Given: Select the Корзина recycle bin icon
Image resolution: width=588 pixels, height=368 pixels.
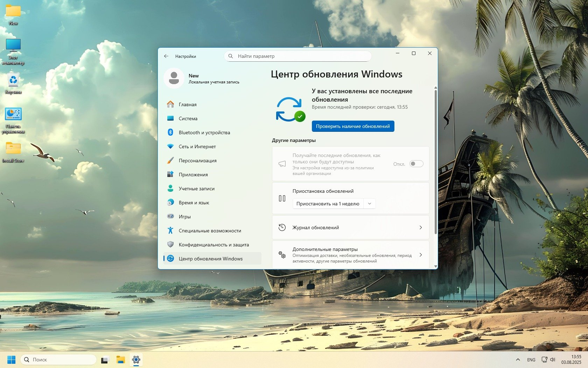Looking at the screenshot, I should click(x=13, y=83).
